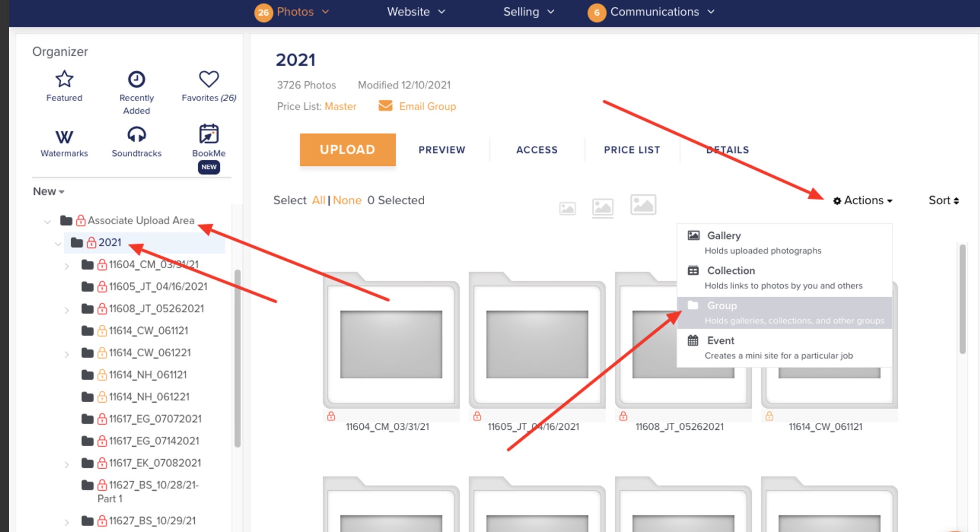
Task: Click the Master price list link
Action: pyautogui.click(x=340, y=106)
